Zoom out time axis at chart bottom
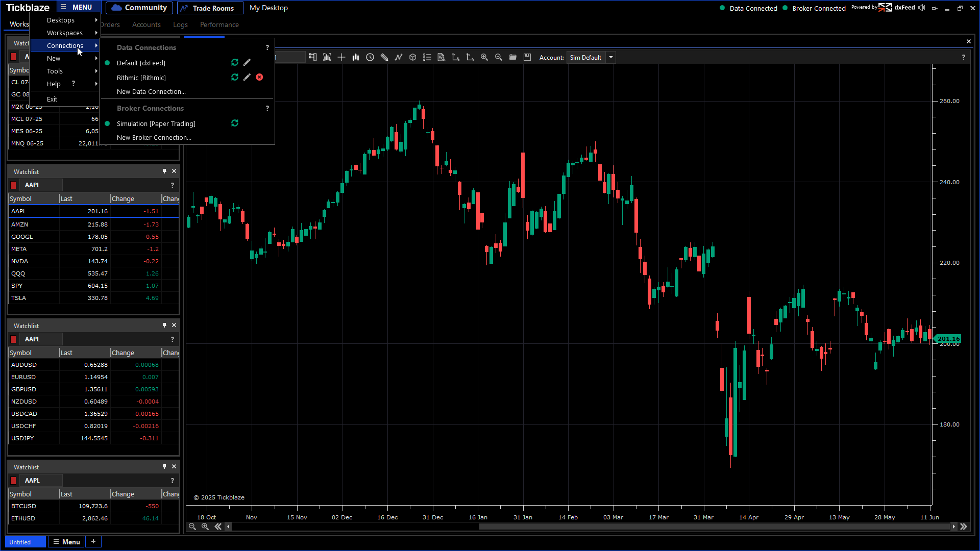 (x=192, y=527)
